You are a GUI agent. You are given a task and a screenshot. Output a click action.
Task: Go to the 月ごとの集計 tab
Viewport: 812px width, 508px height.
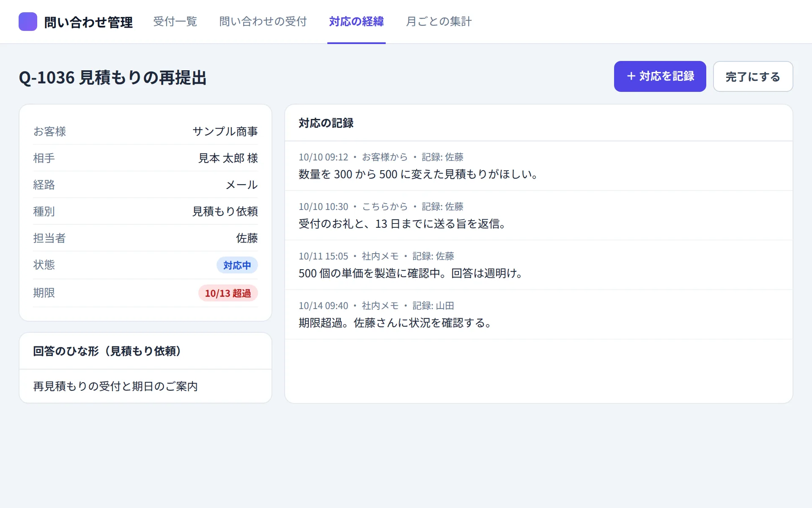tap(439, 22)
